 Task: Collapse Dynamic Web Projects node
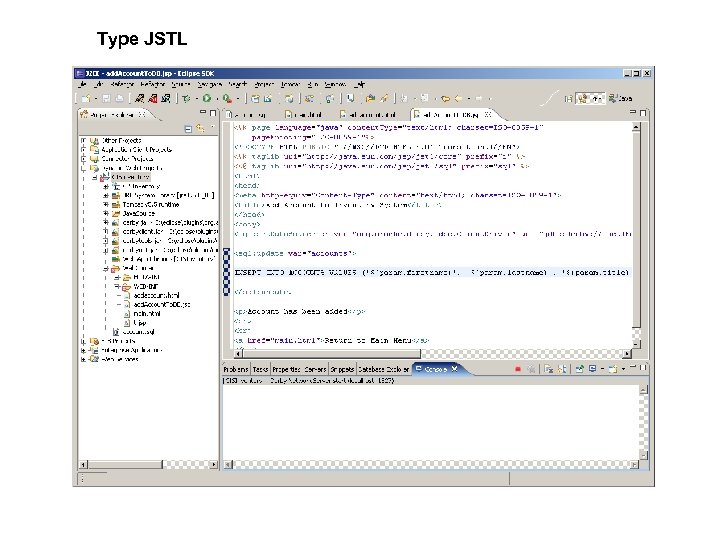(83, 168)
